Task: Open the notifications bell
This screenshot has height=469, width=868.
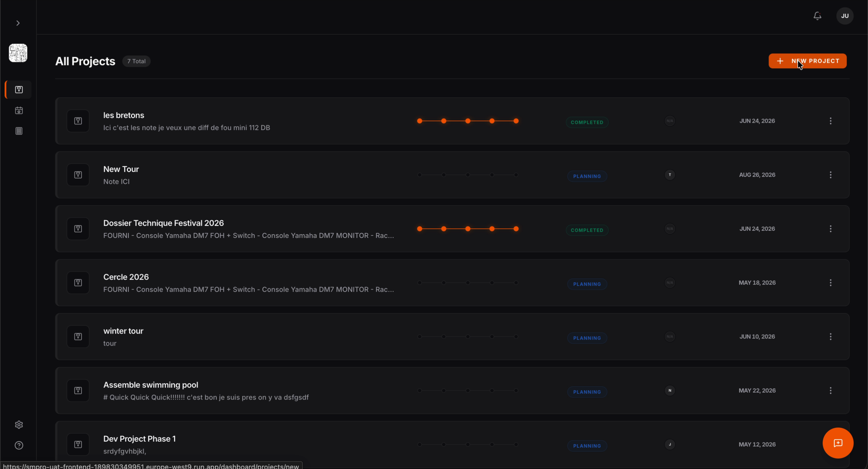Action: (x=817, y=16)
